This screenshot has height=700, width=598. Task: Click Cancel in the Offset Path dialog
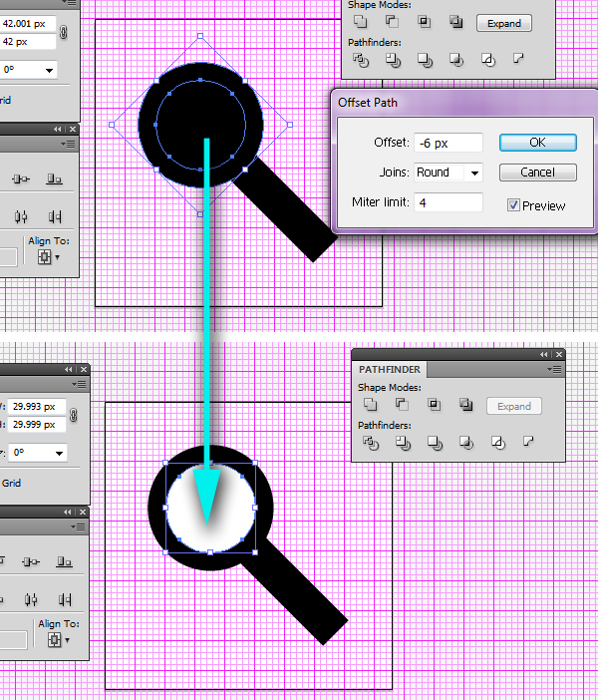(x=538, y=173)
